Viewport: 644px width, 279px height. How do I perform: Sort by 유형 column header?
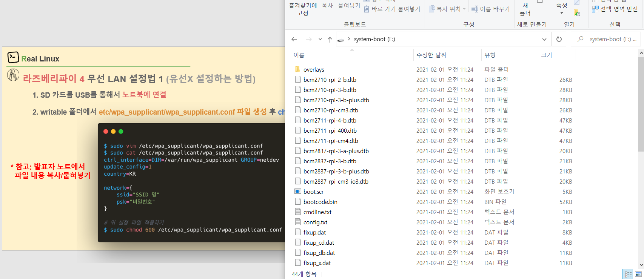pos(490,55)
